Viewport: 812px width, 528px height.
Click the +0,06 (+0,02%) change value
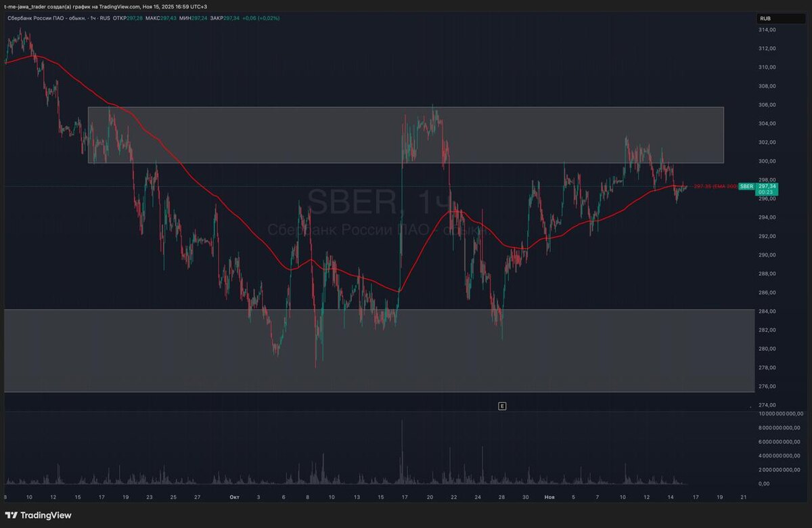261,18
